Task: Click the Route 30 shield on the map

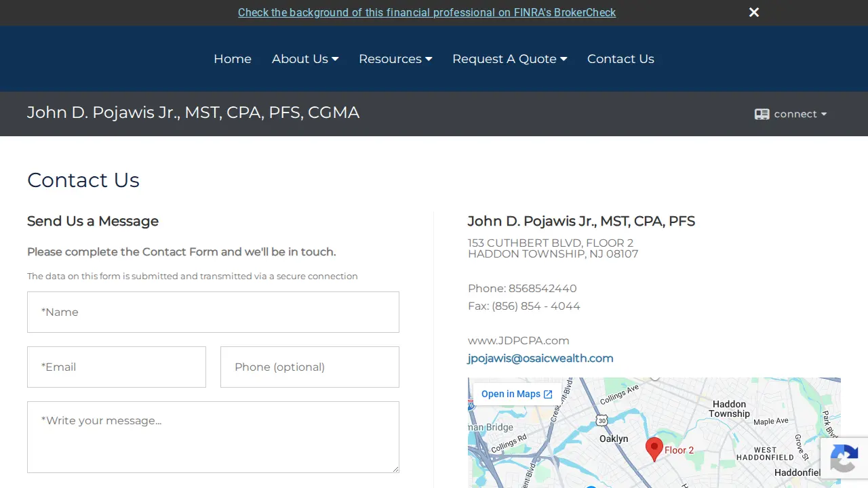Action: pos(601,420)
